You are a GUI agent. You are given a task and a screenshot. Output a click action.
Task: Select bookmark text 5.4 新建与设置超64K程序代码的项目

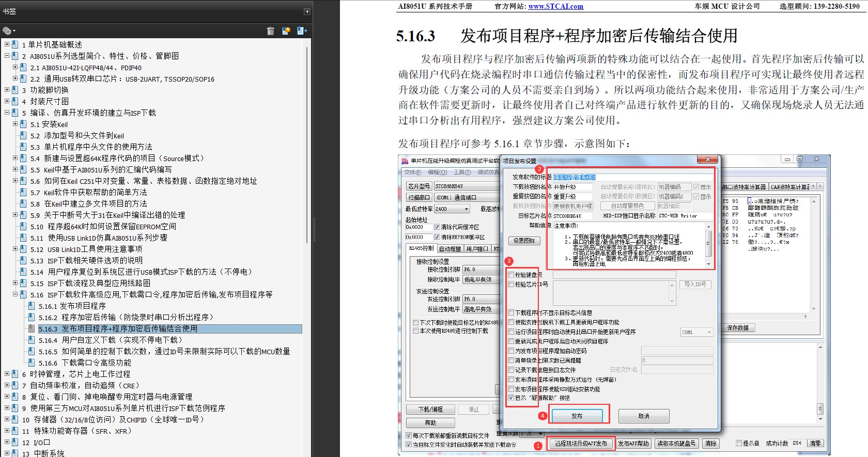tap(117, 158)
